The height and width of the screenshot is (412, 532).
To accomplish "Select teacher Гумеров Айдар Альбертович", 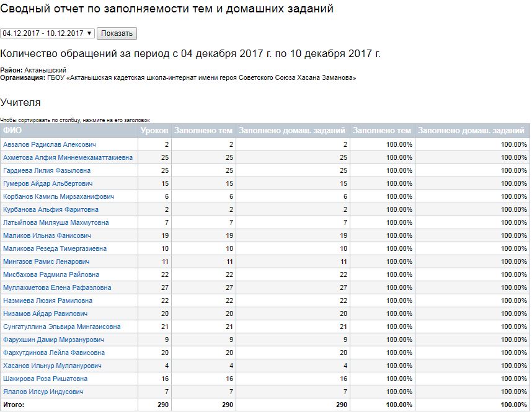I will (48, 183).
